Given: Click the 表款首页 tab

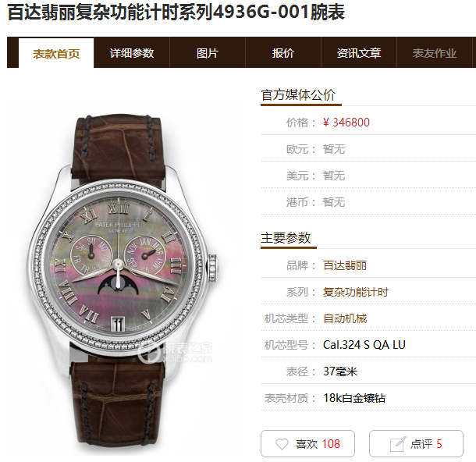Looking at the screenshot, I should pos(56,53).
